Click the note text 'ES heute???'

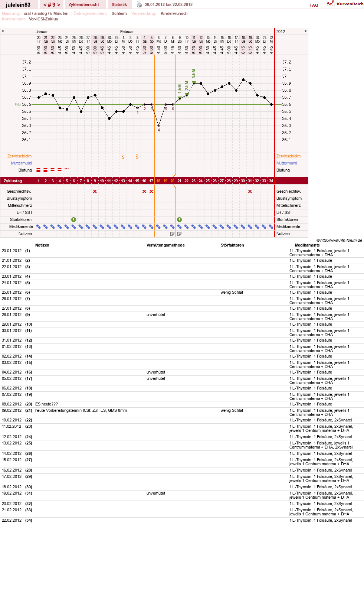[47, 404]
